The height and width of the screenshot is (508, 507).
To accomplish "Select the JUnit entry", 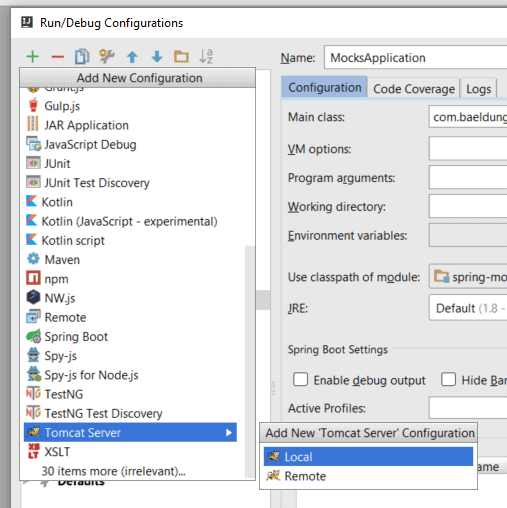I will 130,164.
